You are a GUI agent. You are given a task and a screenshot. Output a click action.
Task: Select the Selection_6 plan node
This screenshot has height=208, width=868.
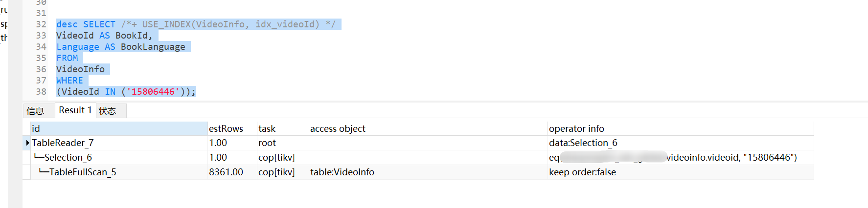(68, 157)
